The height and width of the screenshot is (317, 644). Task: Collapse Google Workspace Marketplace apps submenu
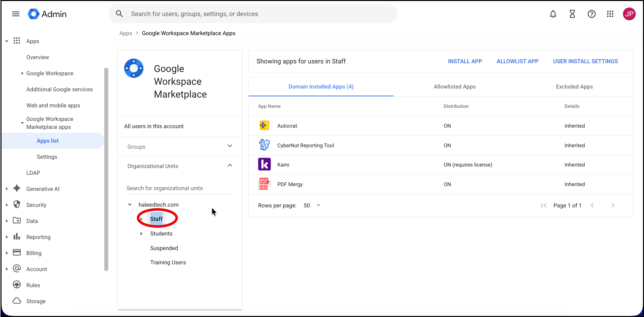pyautogui.click(x=22, y=123)
